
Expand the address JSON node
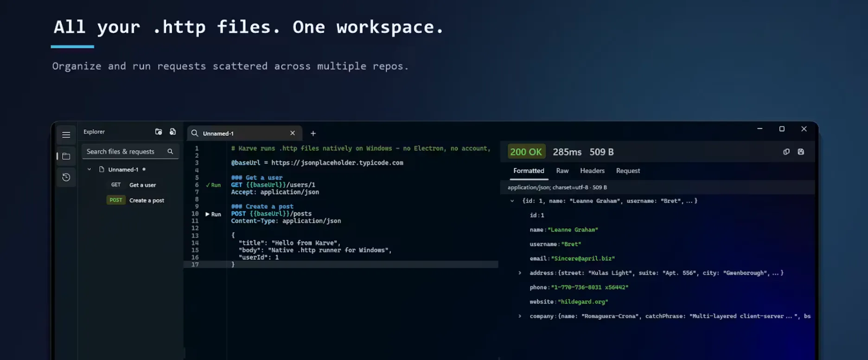pyautogui.click(x=520, y=273)
